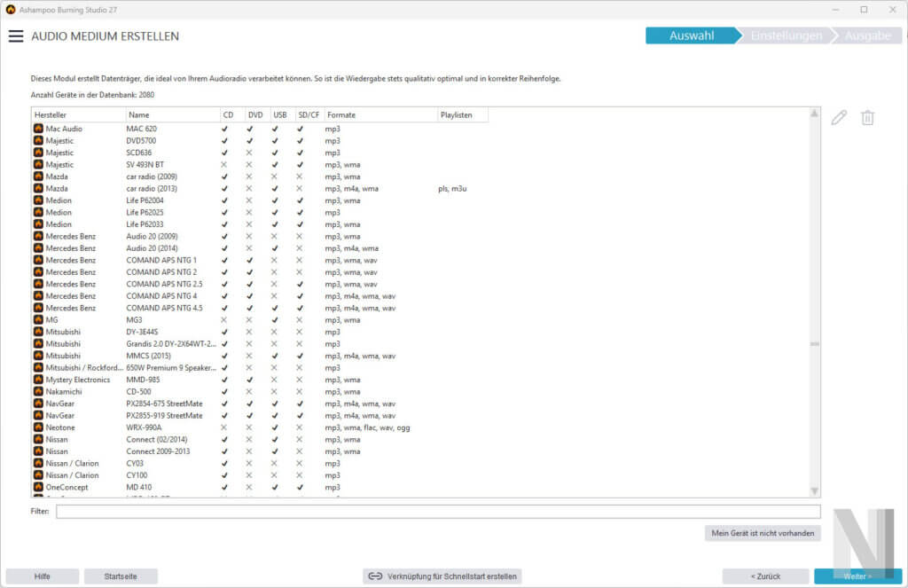Open the hamburger main menu
The width and height of the screenshot is (908, 588).
[x=15, y=36]
